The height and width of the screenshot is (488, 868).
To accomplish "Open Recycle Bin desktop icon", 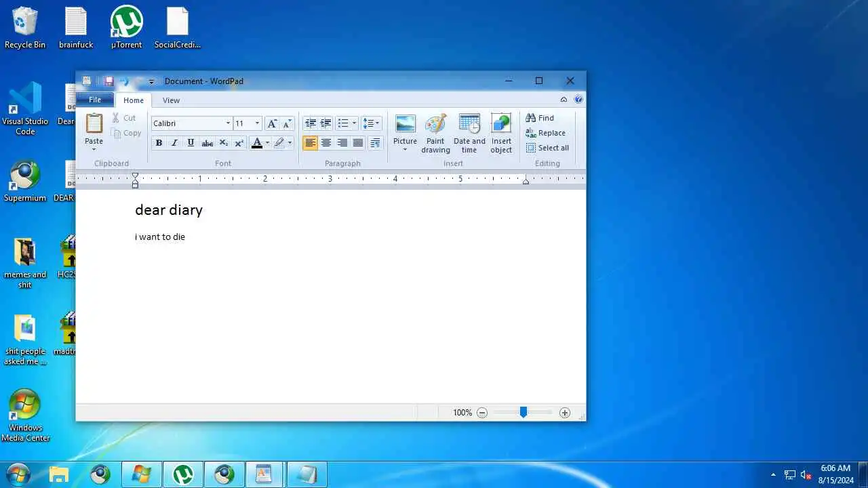I will [25, 28].
